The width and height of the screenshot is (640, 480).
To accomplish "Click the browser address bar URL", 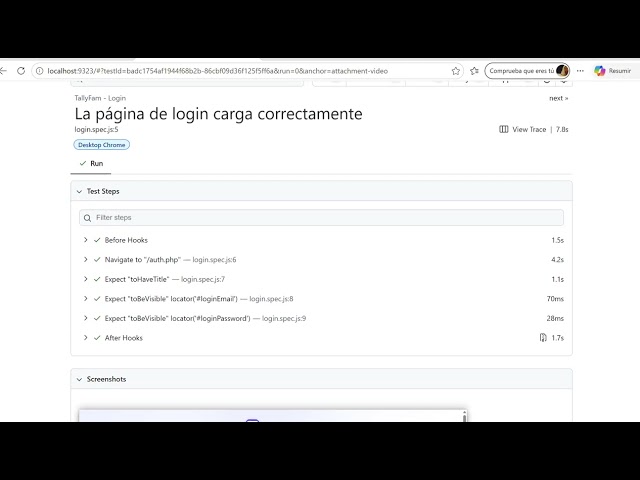I will (218, 71).
